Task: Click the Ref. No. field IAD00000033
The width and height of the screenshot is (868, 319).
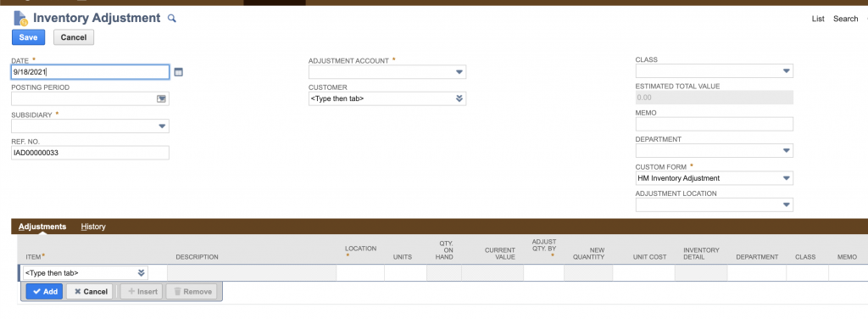Action: [x=90, y=153]
